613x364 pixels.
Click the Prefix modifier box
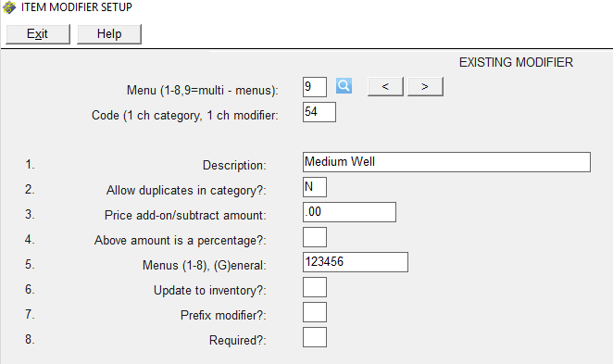coord(315,312)
